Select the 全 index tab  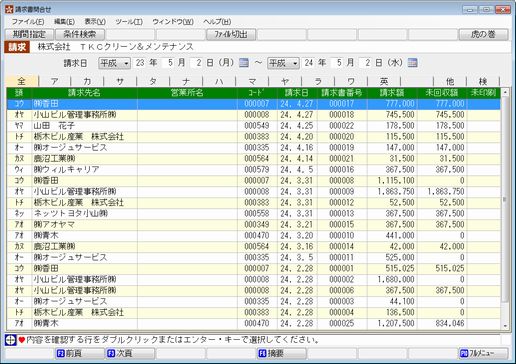[22, 81]
